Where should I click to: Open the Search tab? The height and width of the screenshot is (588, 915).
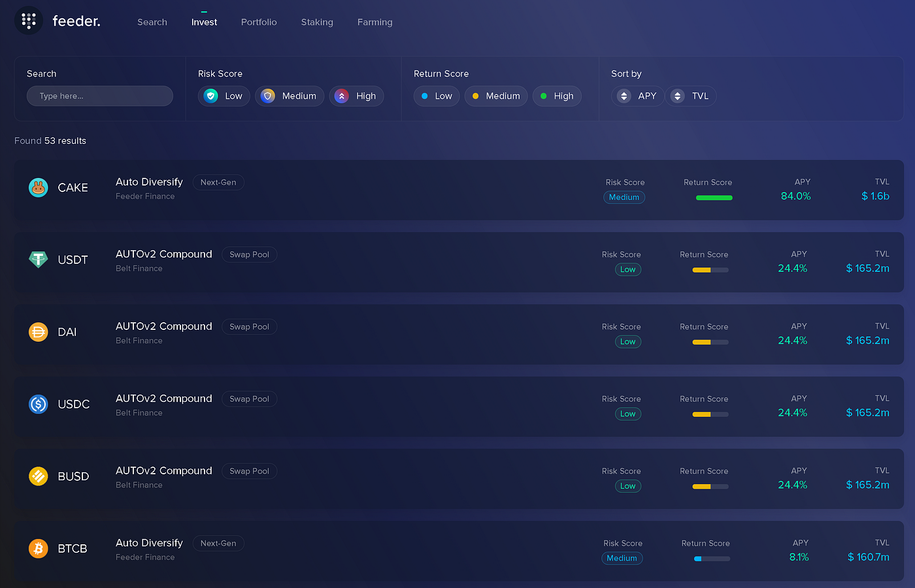(152, 22)
